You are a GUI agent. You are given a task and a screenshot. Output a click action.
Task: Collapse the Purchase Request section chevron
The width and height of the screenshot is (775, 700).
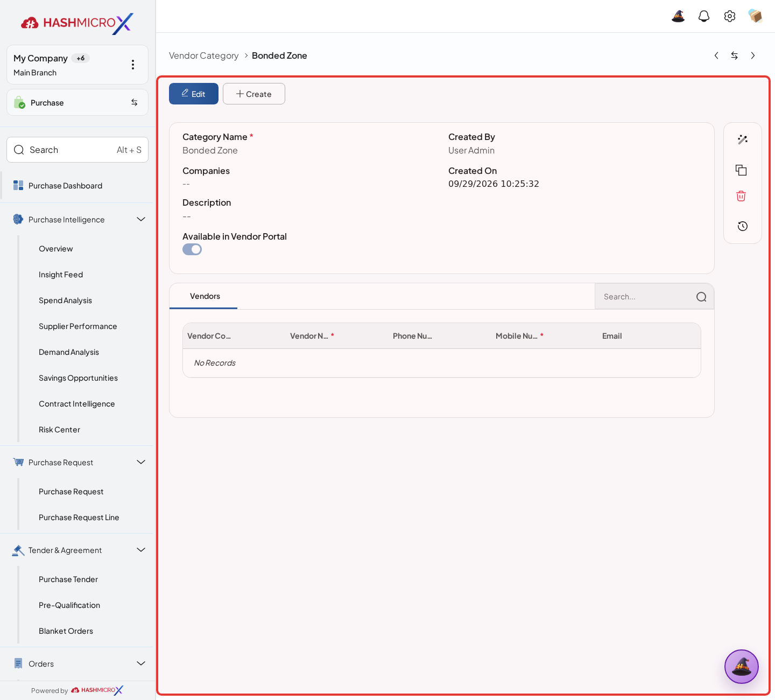[x=141, y=462]
